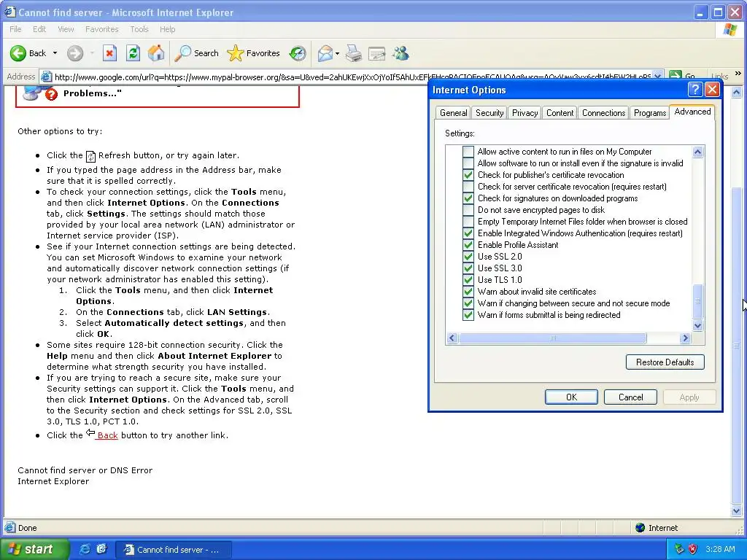Uncheck Warn about invalid site certificates
This screenshot has width=747, height=560.
468,292
